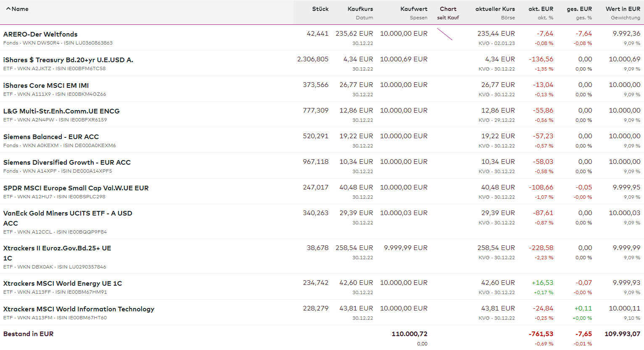Open Xtrackers II Euroz.Gov.Bd.25+ entry
Screen dimensions: 644x350
tap(57, 248)
